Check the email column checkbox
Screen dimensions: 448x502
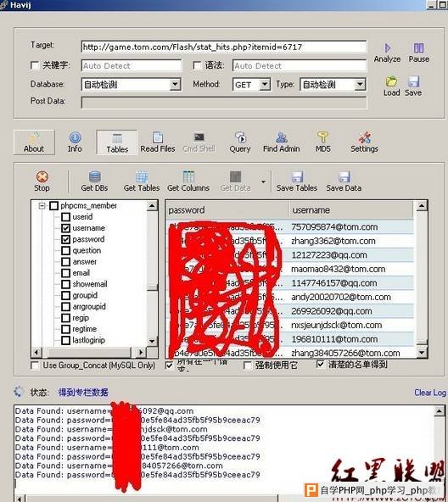[x=65, y=273]
